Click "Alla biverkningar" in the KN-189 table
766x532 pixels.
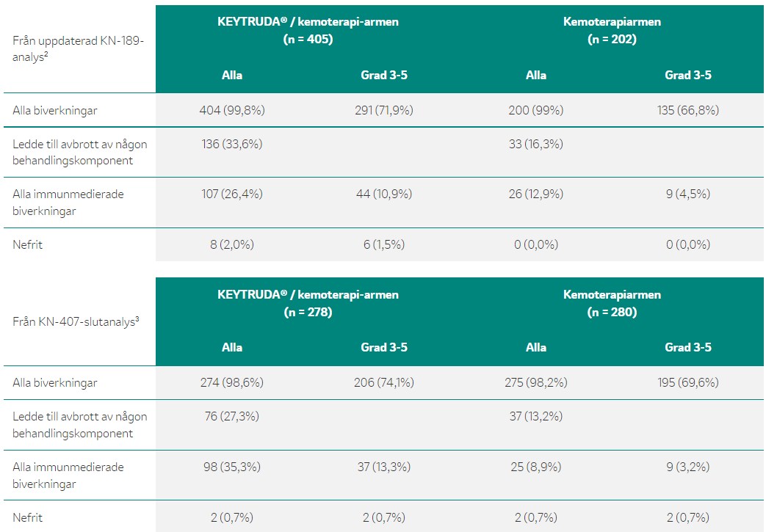(x=54, y=110)
